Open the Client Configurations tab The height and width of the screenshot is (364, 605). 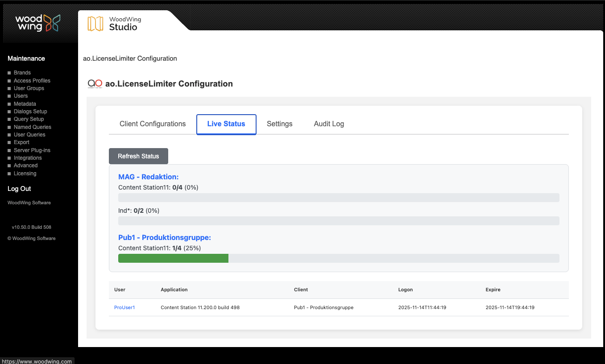coord(153,124)
